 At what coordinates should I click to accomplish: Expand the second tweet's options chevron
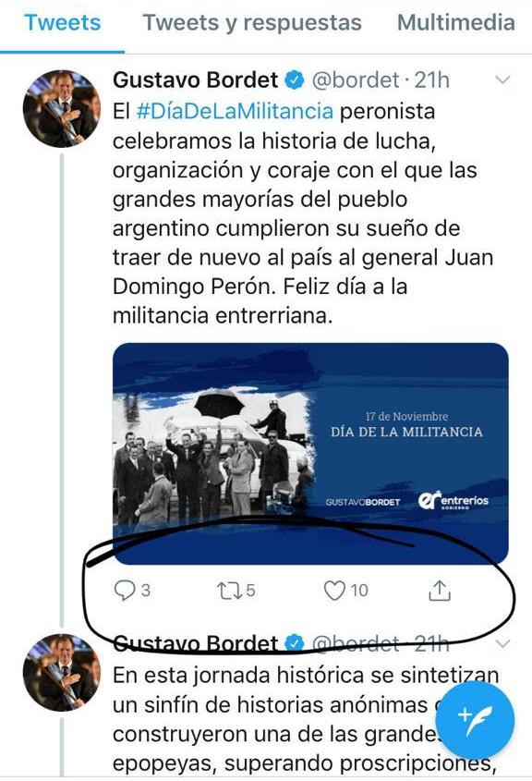pos(503,643)
